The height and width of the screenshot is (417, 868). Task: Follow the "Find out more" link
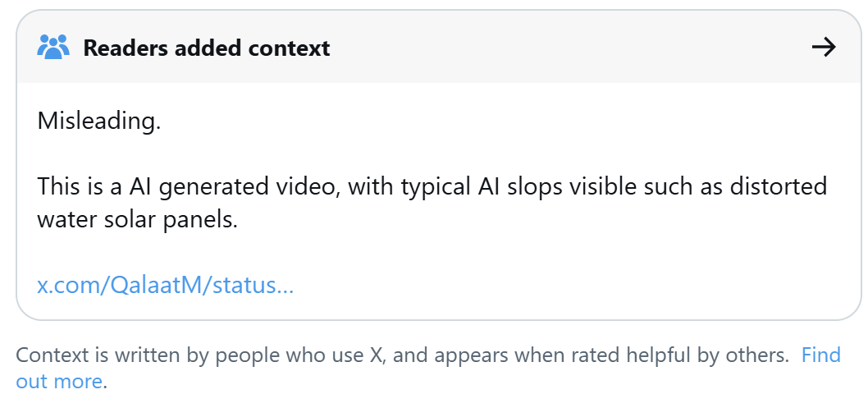tap(820, 355)
